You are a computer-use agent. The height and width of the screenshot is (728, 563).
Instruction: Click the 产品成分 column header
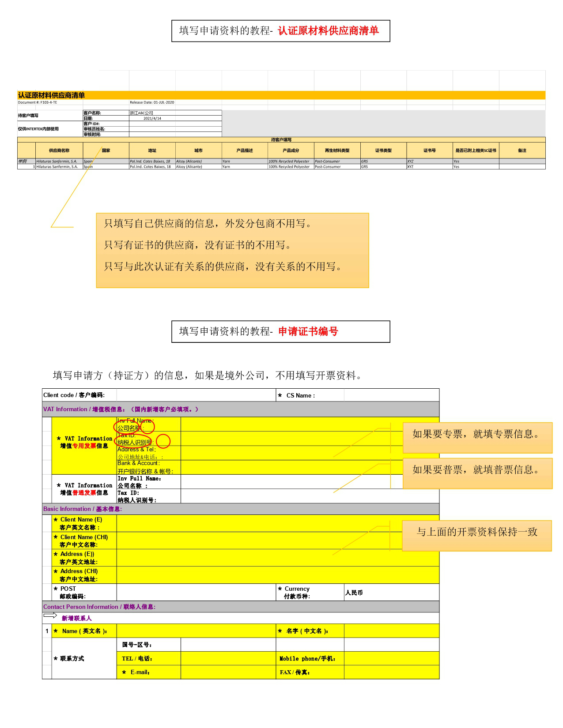click(291, 150)
